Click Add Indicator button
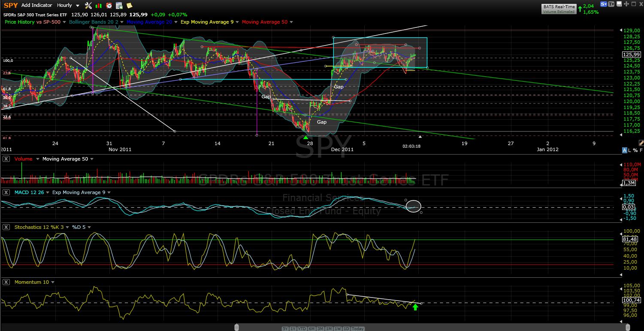Viewport: 644px width, 331px height. 36,5
